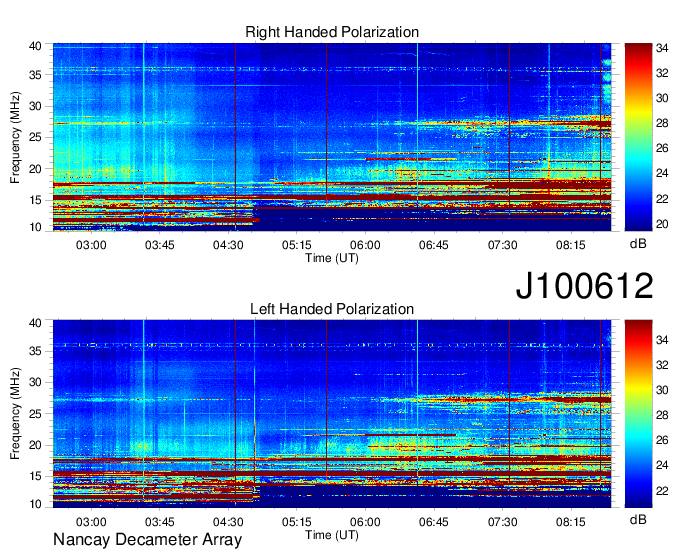This screenshot has width=680, height=552.
Task: Click the "dB" unit under Right Handed color bar
Action: coord(638,244)
